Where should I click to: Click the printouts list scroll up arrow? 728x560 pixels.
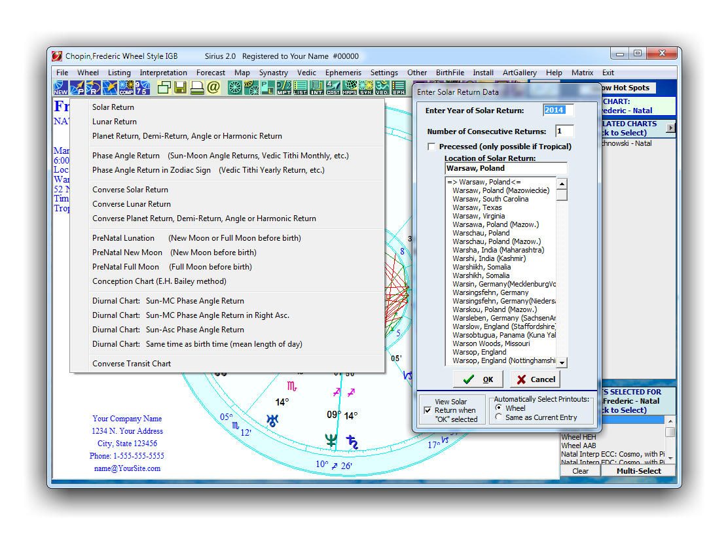(x=670, y=421)
